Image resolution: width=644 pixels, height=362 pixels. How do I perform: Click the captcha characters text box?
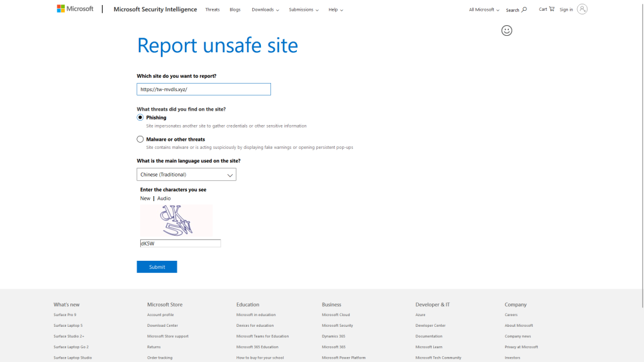(180, 243)
